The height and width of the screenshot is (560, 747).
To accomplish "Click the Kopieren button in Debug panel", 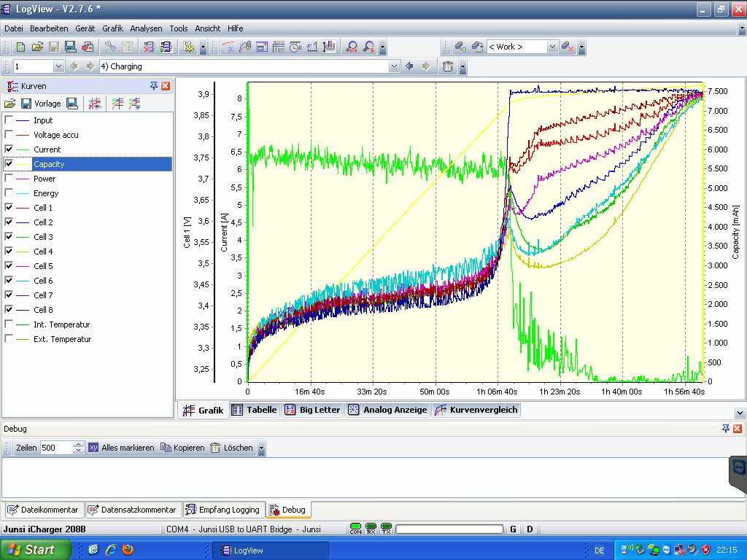I will (x=182, y=448).
